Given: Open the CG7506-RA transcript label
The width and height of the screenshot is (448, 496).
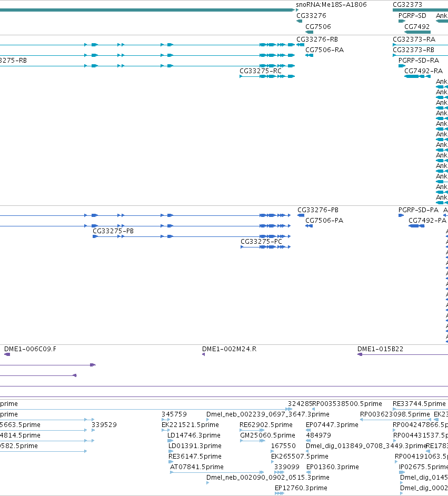Looking at the screenshot, I should pyautogui.click(x=324, y=49).
